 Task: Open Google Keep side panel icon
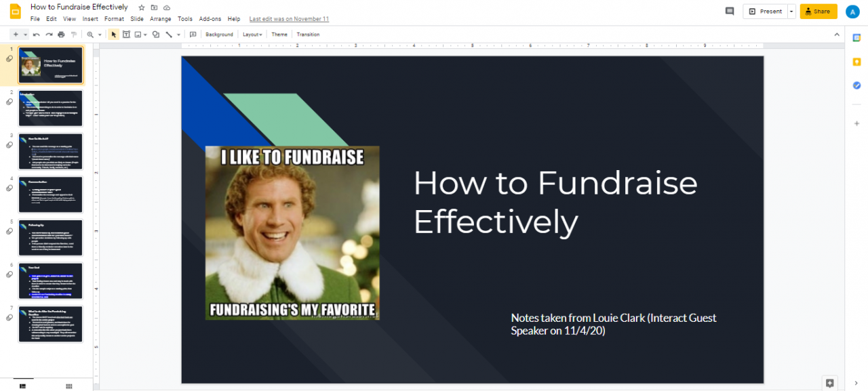(856, 62)
